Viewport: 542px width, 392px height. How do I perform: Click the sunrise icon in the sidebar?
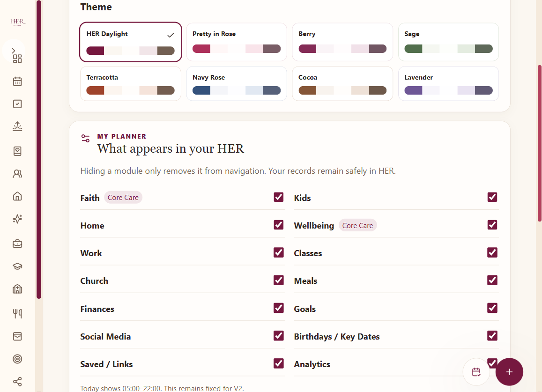tap(17, 126)
